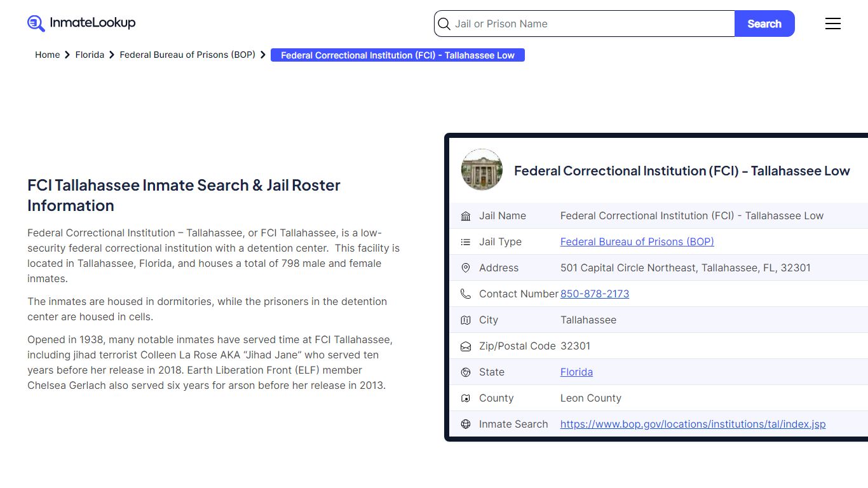
Task: Click the FCI Tallahassee Inmate Search heading
Action: 184,195
